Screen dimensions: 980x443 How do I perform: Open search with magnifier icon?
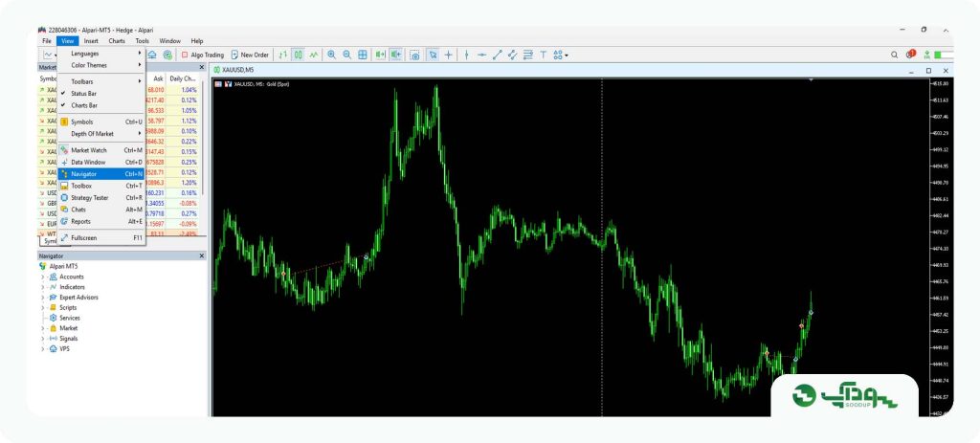(895, 55)
